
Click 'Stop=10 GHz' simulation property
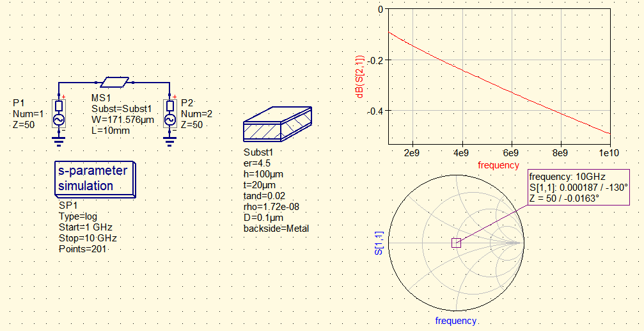(x=88, y=238)
